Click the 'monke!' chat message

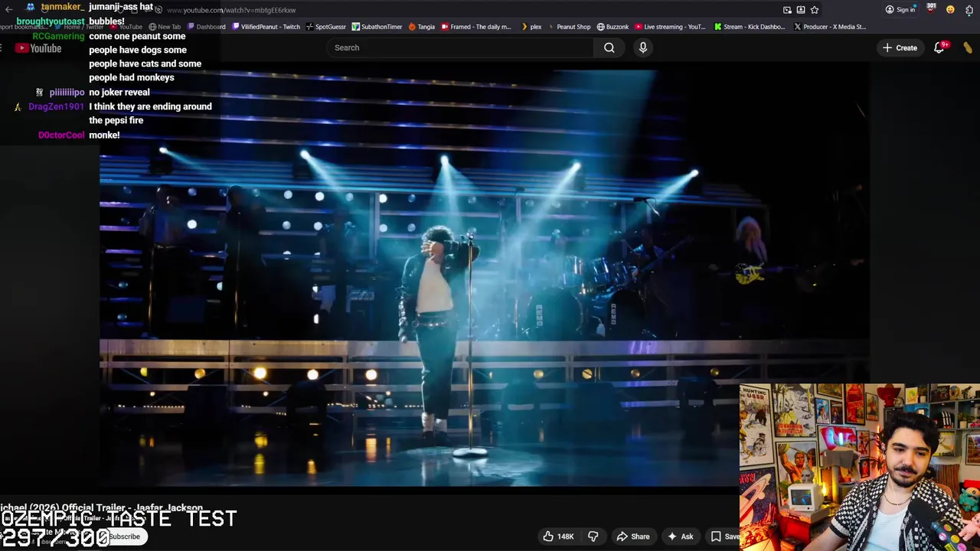pyautogui.click(x=104, y=135)
